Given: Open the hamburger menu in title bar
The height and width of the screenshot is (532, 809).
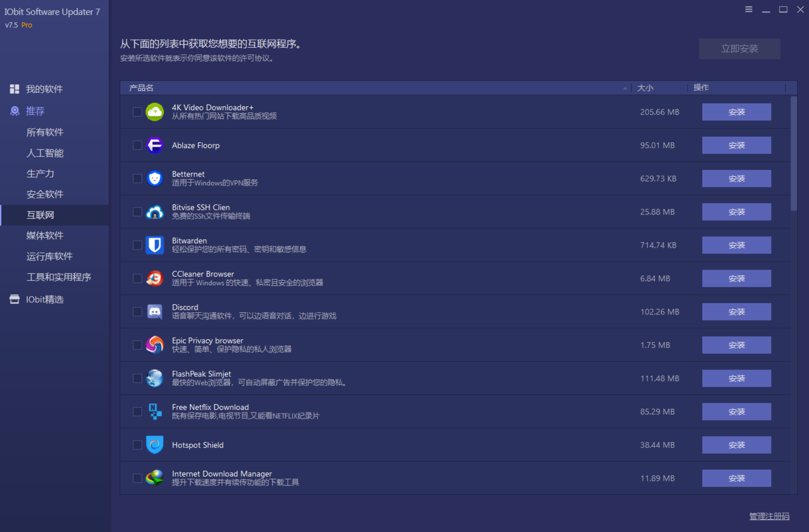Looking at the screenshot, I should tap(749, 9).
